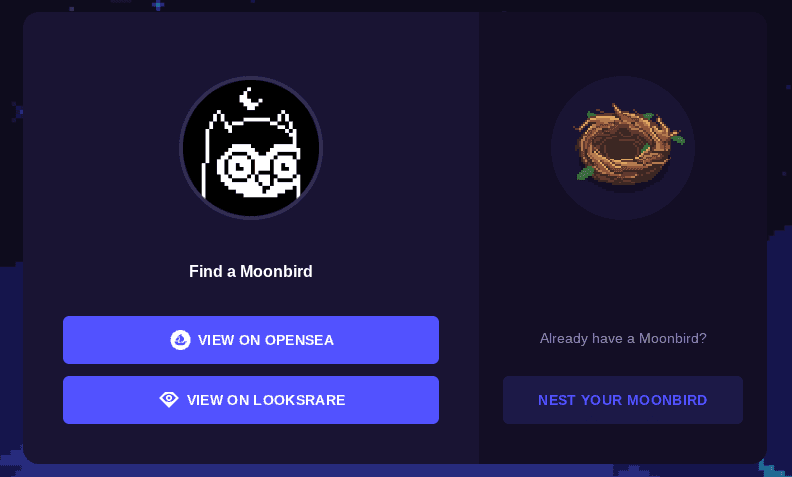Click the pixel-art bird nest image
The width and height of the screenshot is (792, 477).
tap(628, 146)
